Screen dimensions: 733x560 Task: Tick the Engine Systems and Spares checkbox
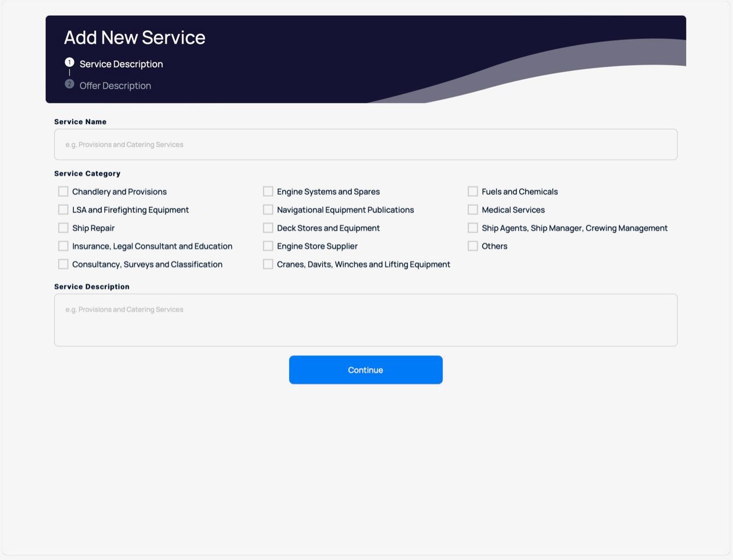point(268,191)
